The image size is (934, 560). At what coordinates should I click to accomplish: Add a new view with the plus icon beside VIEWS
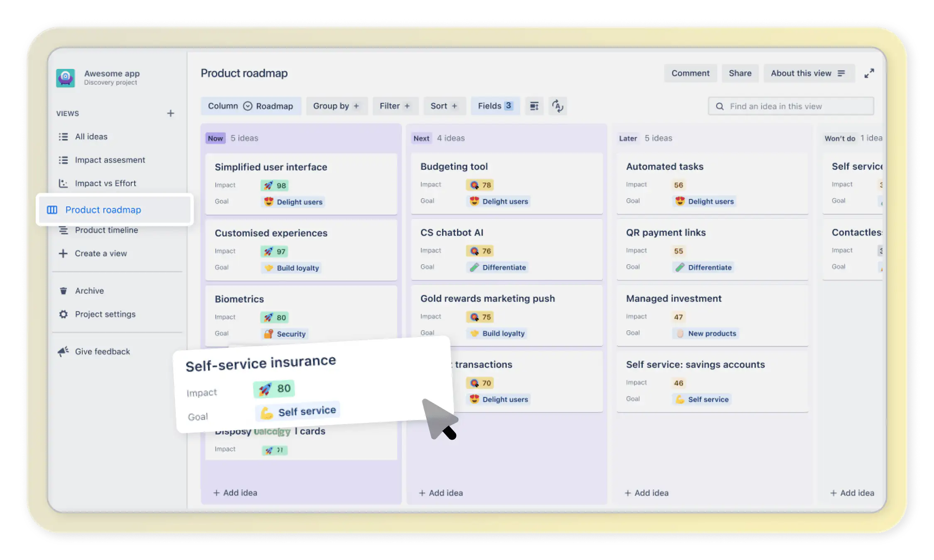click(x=170, y=113)
